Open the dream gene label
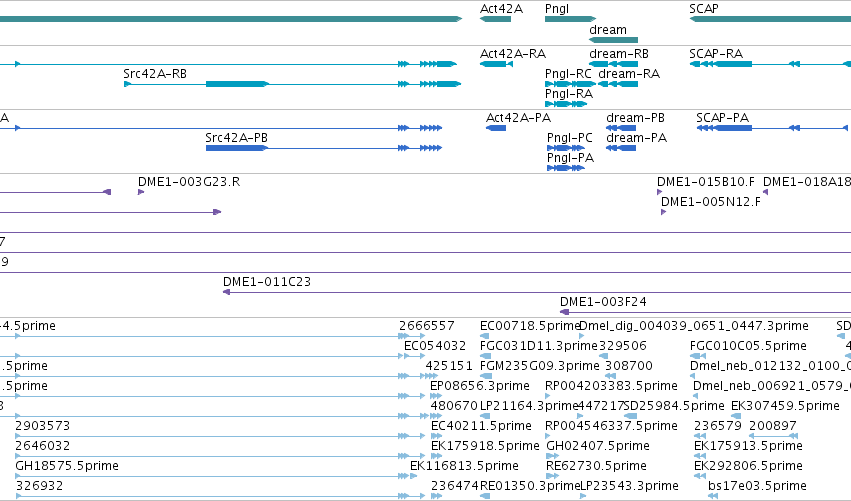The height and width of the screenshot is (501, 851). 608,30
